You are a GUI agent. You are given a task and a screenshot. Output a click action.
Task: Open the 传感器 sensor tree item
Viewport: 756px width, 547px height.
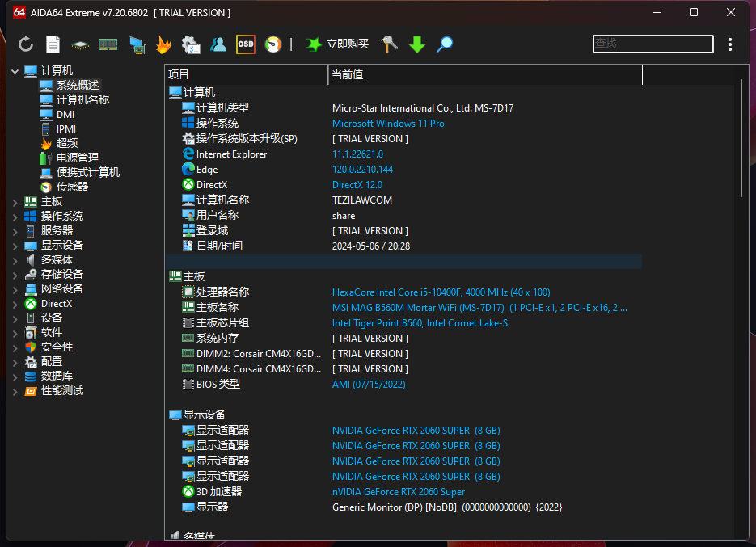pos(72,187)
